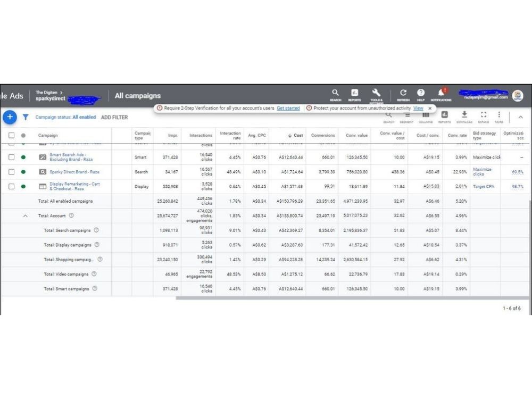Click the Sparky Direct Brand search type icon
Image resolution: width=532 pixels, height=399 pixels.
43,172
